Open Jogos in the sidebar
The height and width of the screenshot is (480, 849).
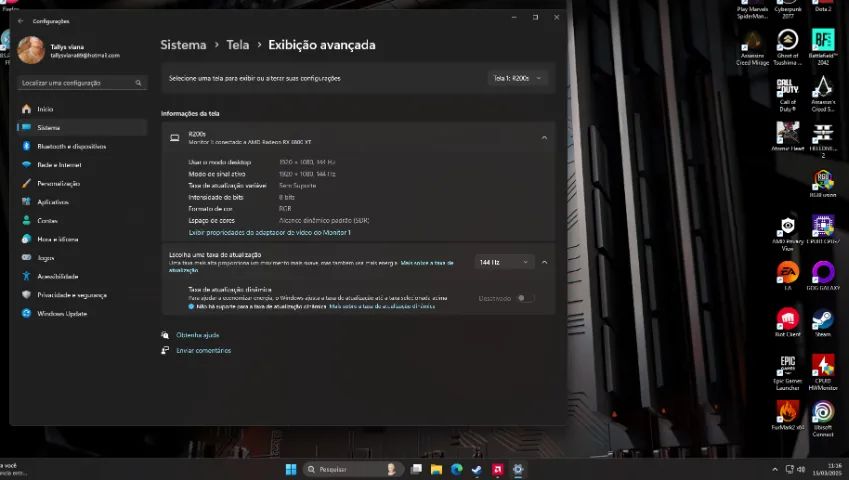[82, 258]
